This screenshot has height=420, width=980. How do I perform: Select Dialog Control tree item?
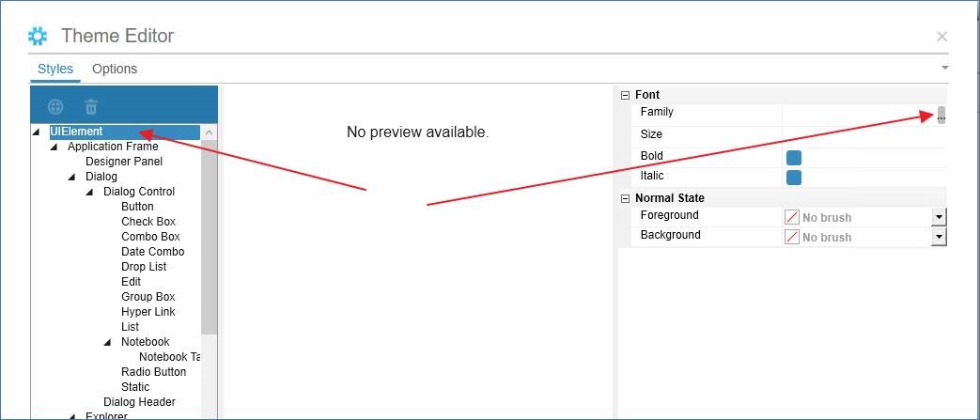tap(139, 192)
